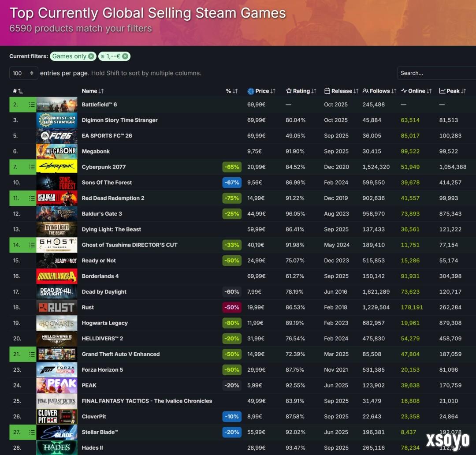This screenshot has width=476, height=455.
Task: Remove the 'Games only' filter chip
Action: coord(91,56)
